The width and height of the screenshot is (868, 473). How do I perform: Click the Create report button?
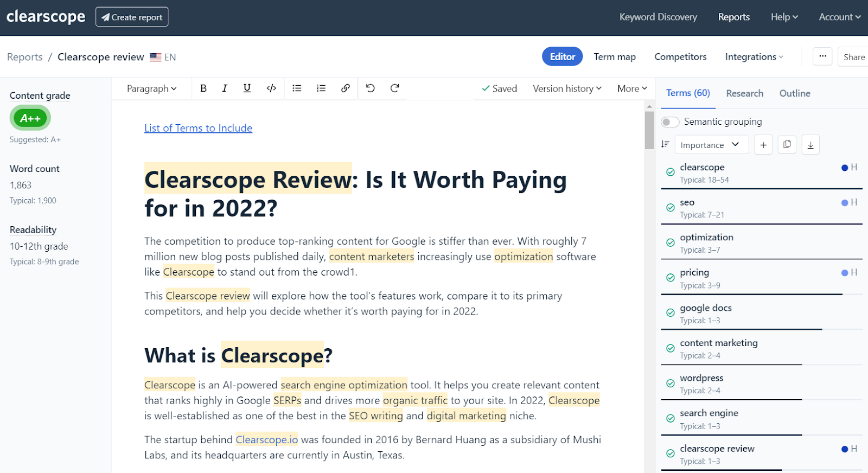click(132, 17)
